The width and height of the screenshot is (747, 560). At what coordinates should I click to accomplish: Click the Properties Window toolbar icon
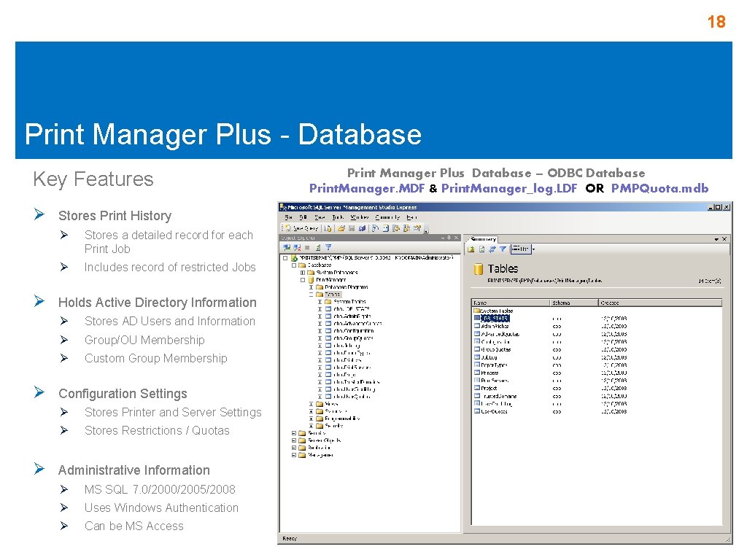click(417, 228)
